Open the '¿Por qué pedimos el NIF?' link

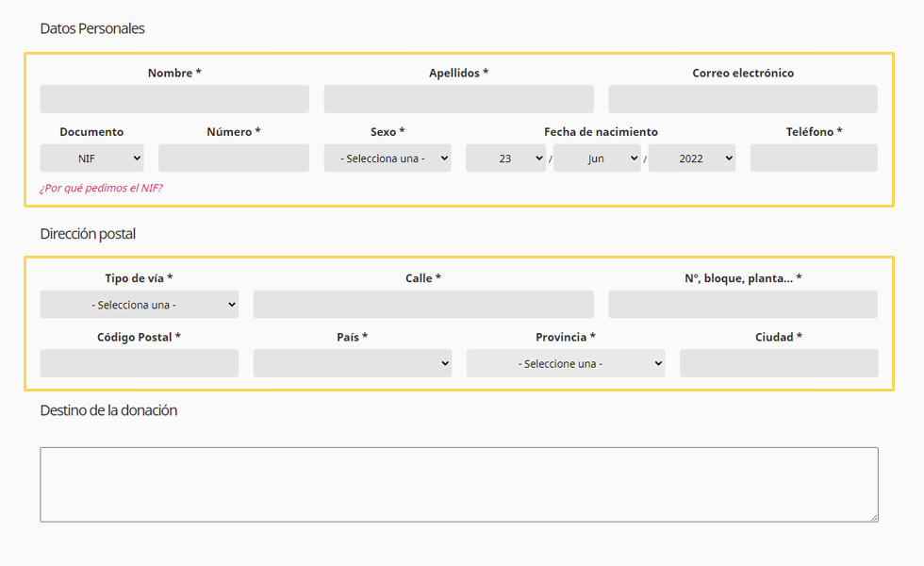(x=101, y=188)
